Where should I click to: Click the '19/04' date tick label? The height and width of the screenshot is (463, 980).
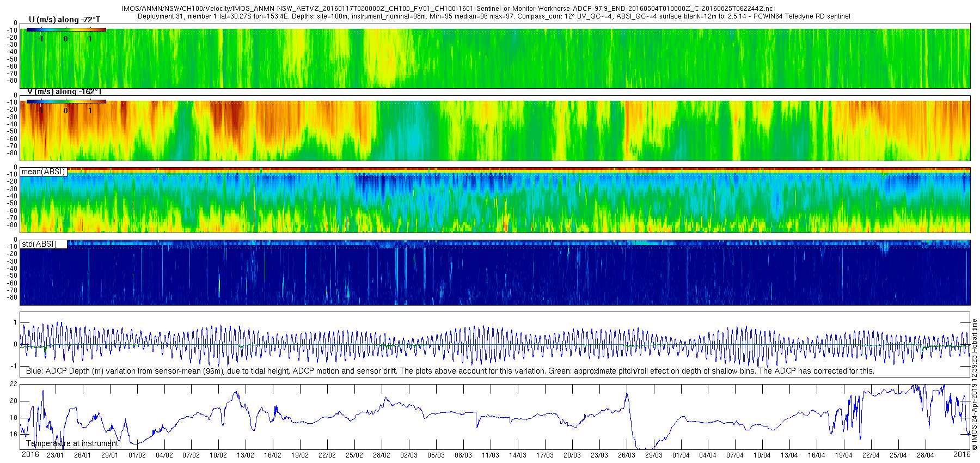pyautogui.click(x=844, y=455)
